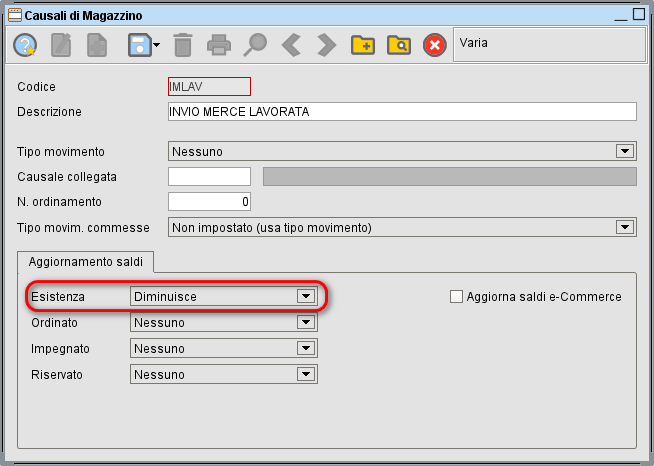Enable Aggiorna saldi e-Commerce checkbox

(x=457, y=296)
